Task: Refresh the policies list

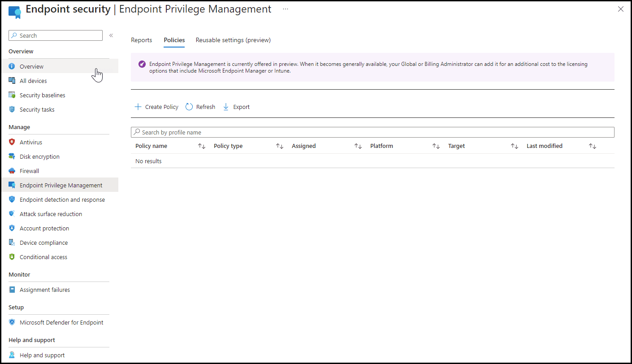Action: (x=200, y=107)
